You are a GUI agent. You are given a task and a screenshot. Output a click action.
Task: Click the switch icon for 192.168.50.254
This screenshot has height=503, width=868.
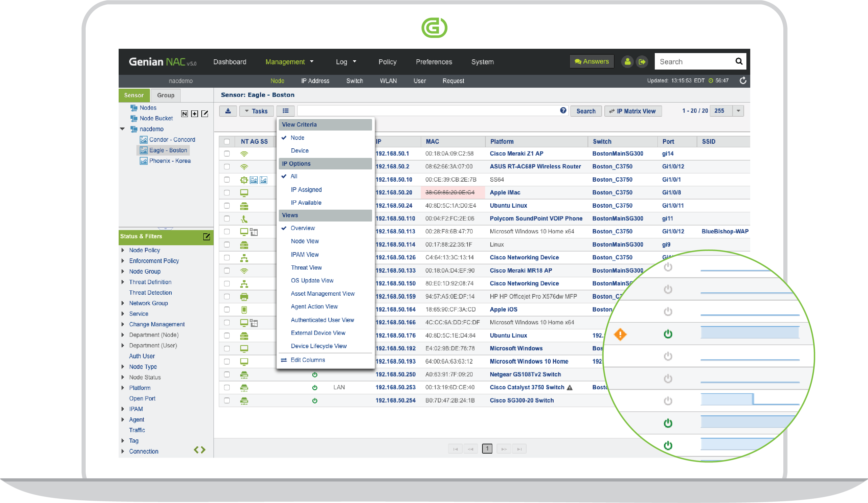point(244,401)
